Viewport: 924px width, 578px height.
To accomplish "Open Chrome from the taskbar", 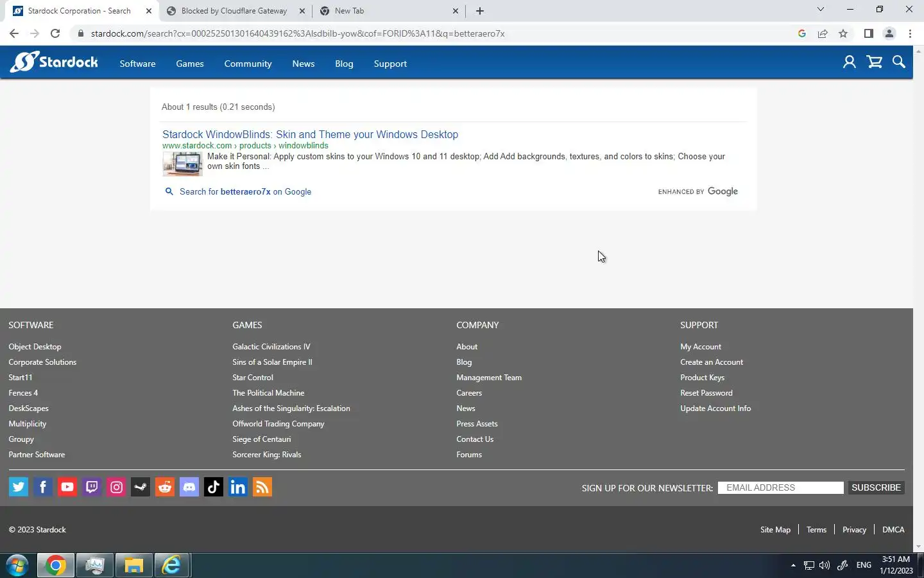I will pyautogui.click(x=56, y=566).
